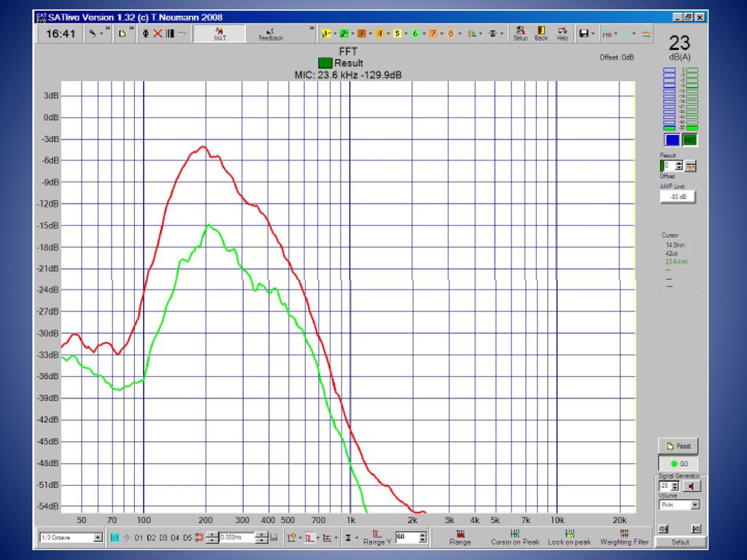The image size is (747, 560).
Task: Toggle memory slot 4 orange button
Action: [379, 34]
